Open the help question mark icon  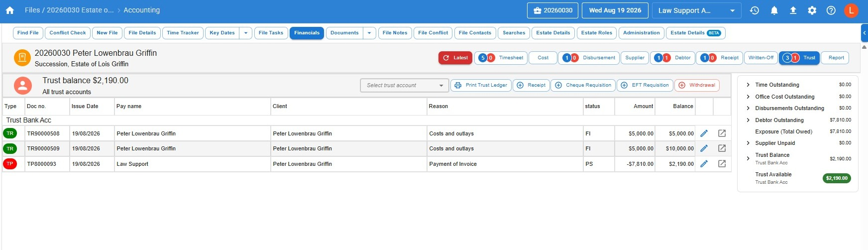pyautogui.click(x=831, y=10)
